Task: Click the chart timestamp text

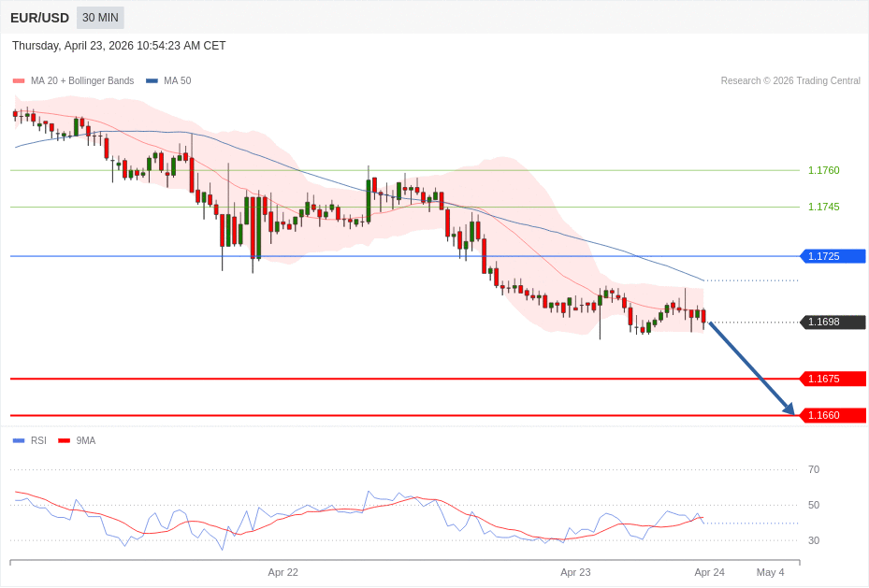Action: 119,46
